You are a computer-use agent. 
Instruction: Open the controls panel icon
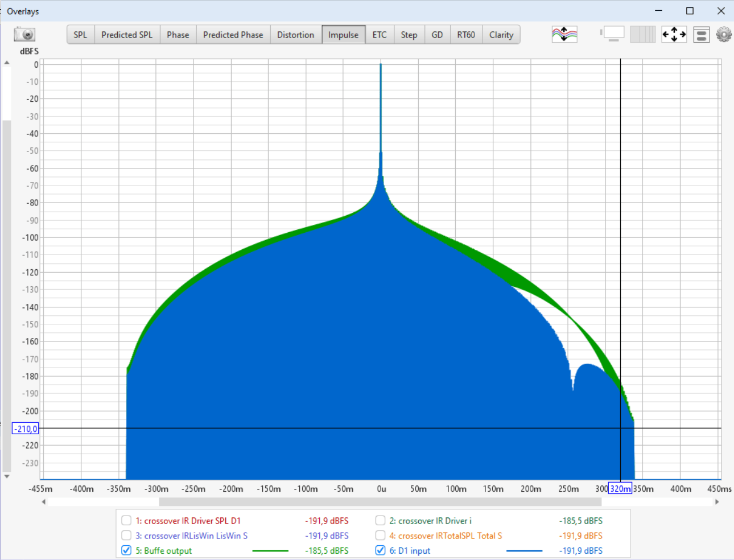pos(702,35)
